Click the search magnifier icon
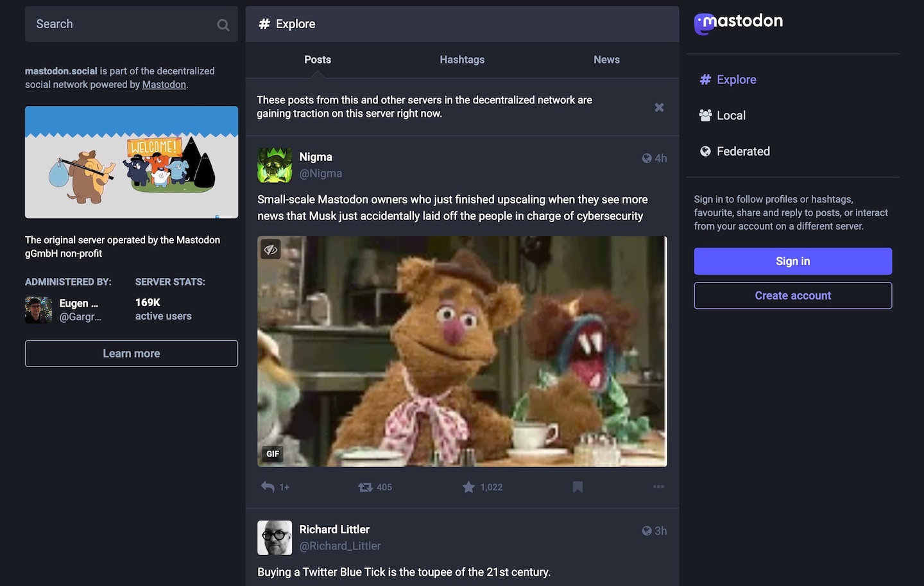The image size is (924, 586). click(223, 25)
